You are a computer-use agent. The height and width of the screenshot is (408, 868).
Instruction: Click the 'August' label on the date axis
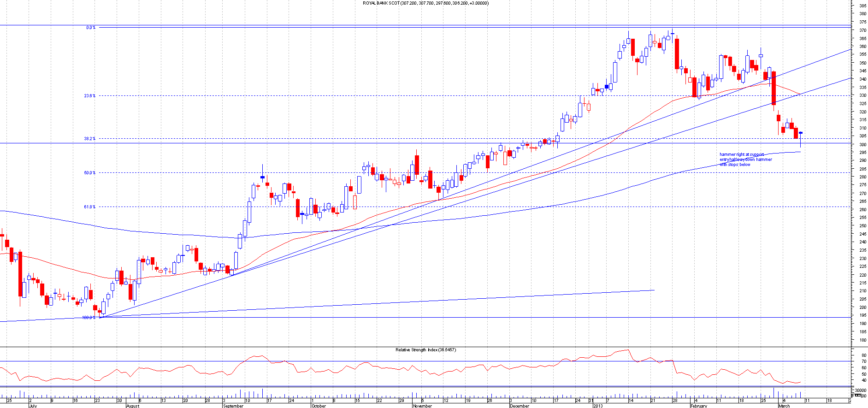pos(132,406)
